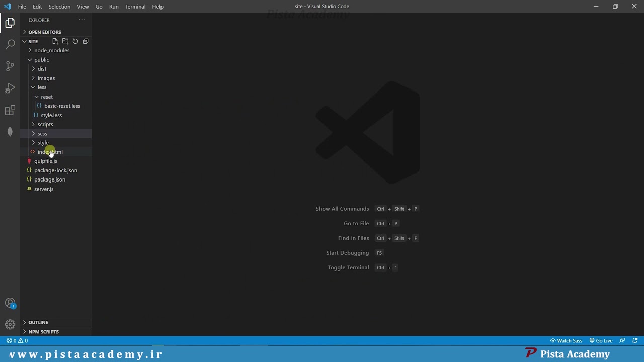Open the Help menu
This screenshot has height=362, width=644.
coord(158,7)
